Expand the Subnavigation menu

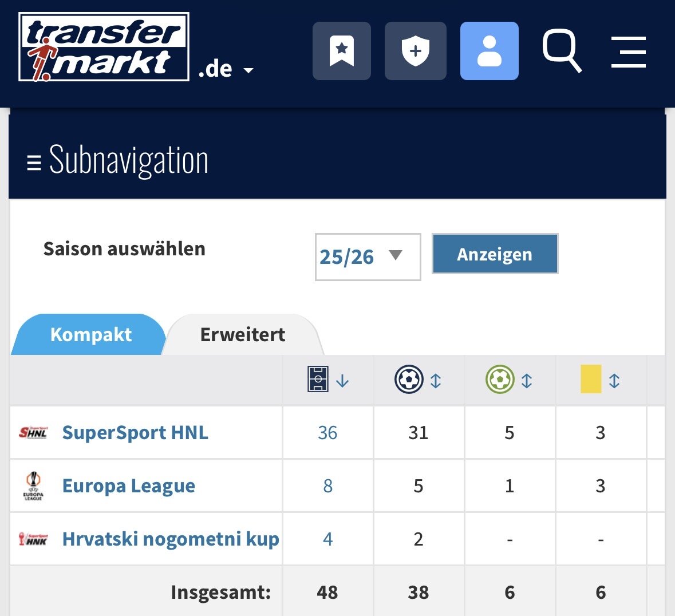pos(117,160)
